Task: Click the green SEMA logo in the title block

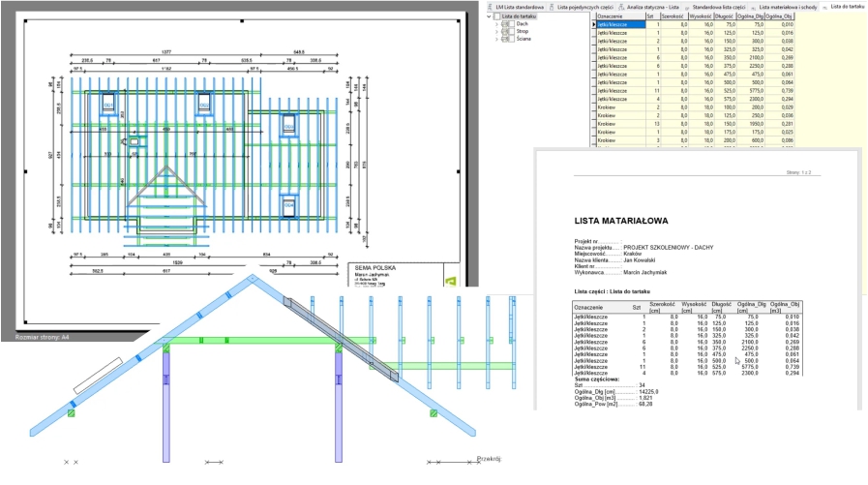Action: coord(449,281)
